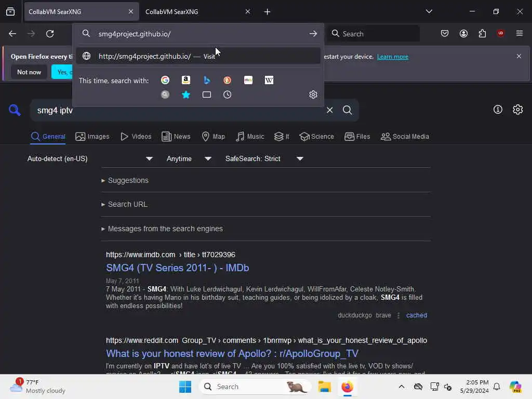
Task: Open the Firefox account icon
Action: click(x=463, y=33)
